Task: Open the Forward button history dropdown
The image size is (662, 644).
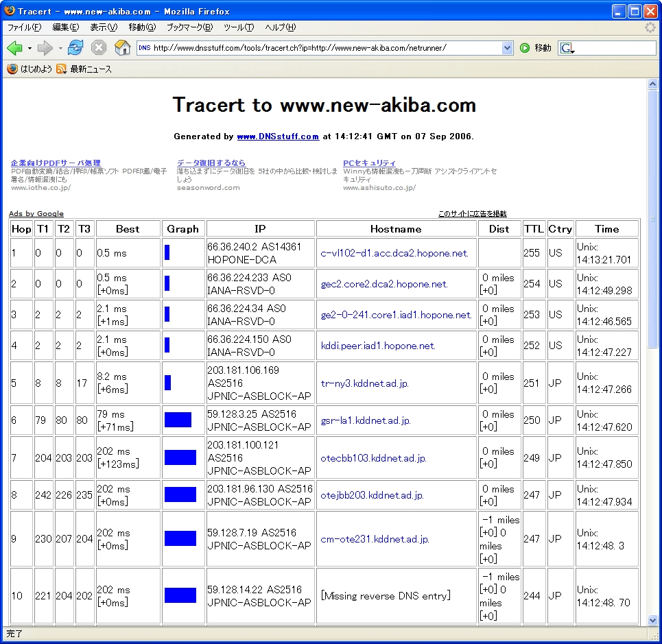Action: click(60, 49)
